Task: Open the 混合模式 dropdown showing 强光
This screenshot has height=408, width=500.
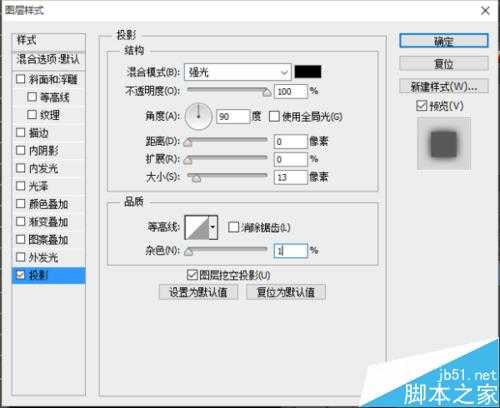Action: [x=238, y=72]
